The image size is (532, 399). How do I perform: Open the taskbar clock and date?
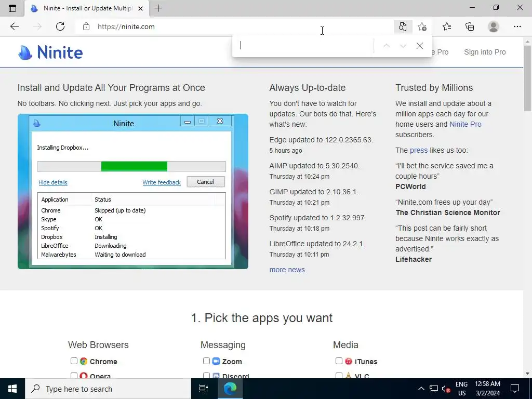pos(487,389)
